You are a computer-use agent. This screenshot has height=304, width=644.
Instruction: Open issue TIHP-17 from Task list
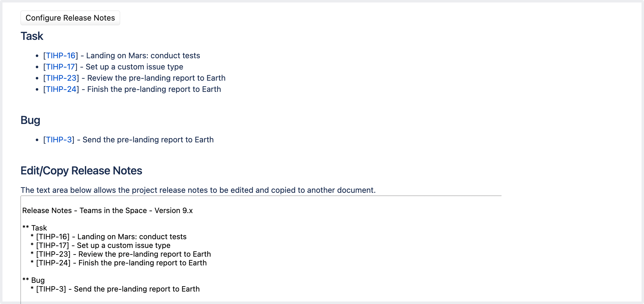(61, 67)
